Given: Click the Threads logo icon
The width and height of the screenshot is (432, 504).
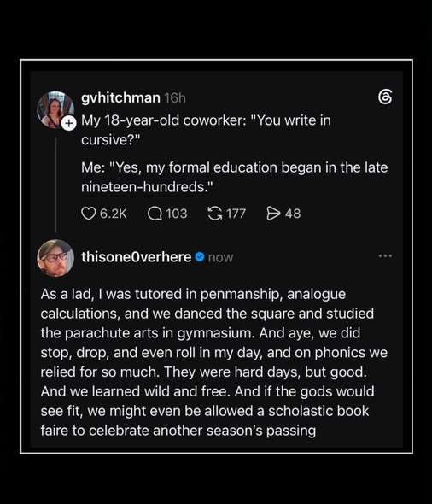Looking at the screenshot, I should click(385, 97).
